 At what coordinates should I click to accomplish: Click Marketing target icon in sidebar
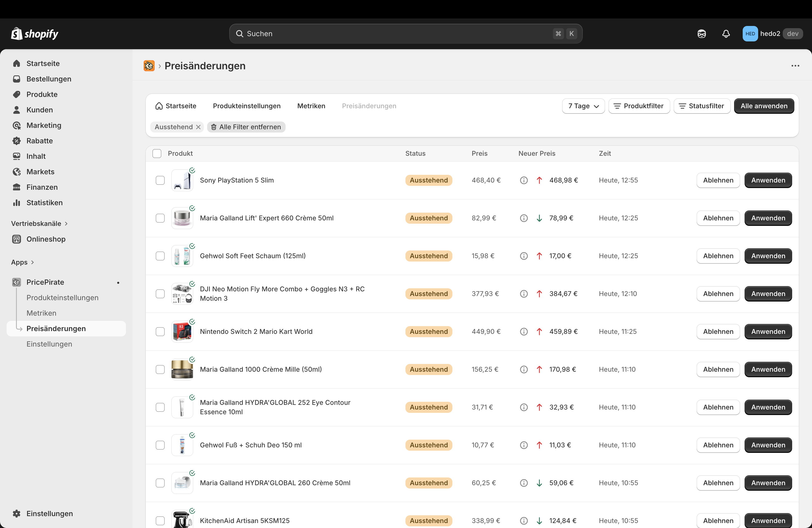pos(16,125)
